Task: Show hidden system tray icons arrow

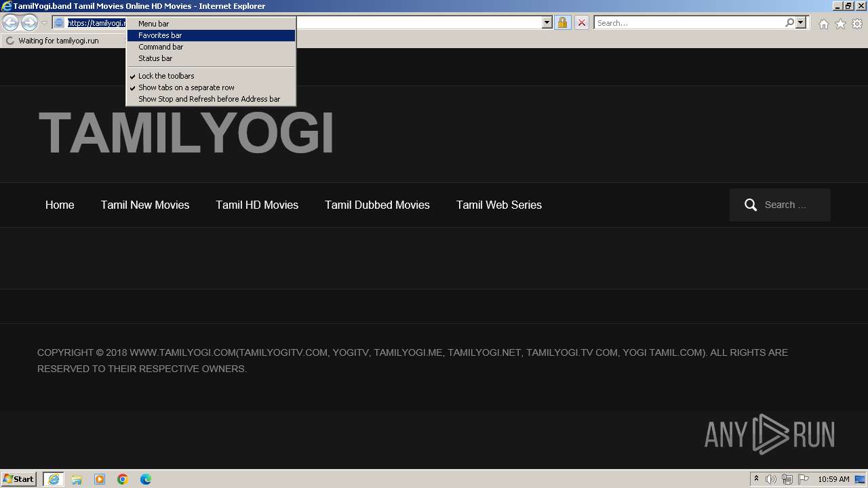Action: point(756,479)
